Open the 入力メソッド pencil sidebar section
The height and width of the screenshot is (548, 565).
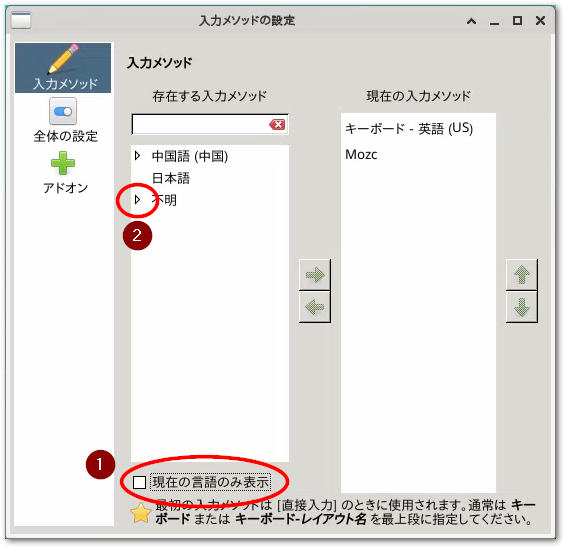63,68
